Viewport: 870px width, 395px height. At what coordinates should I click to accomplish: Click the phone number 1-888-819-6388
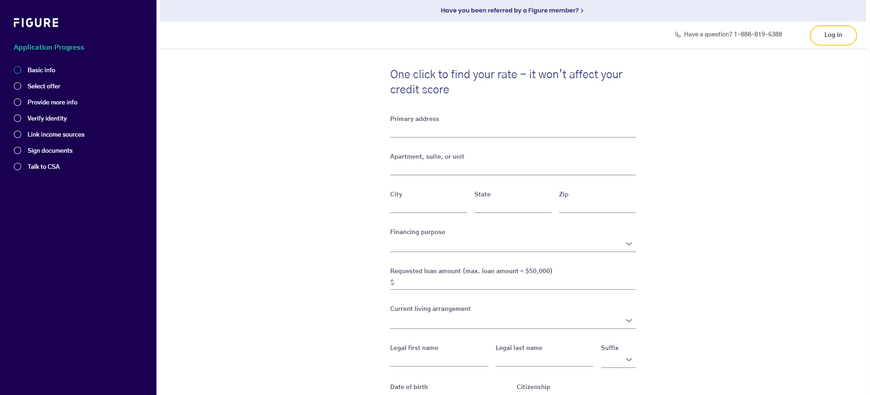coord(758,34)
